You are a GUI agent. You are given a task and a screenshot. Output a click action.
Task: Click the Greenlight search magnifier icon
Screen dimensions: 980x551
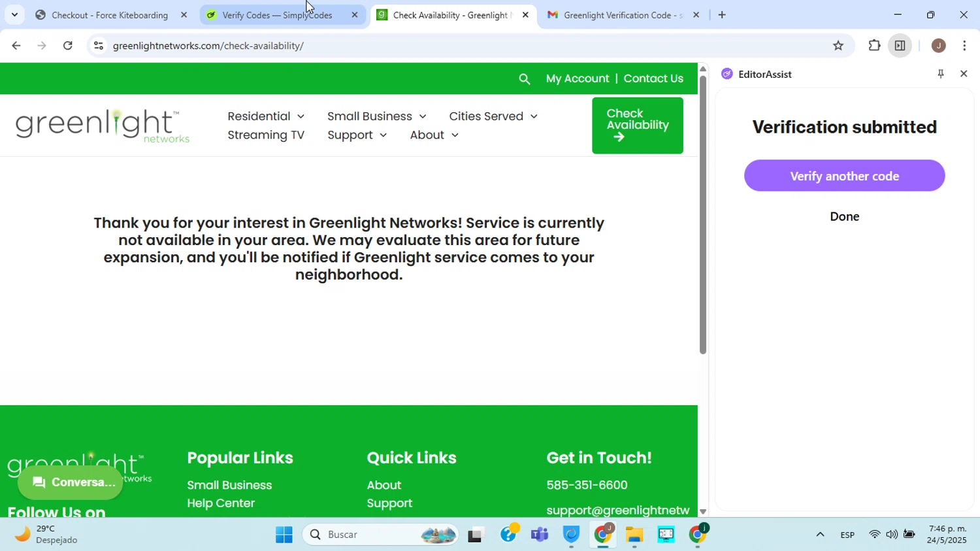point(524,79)
